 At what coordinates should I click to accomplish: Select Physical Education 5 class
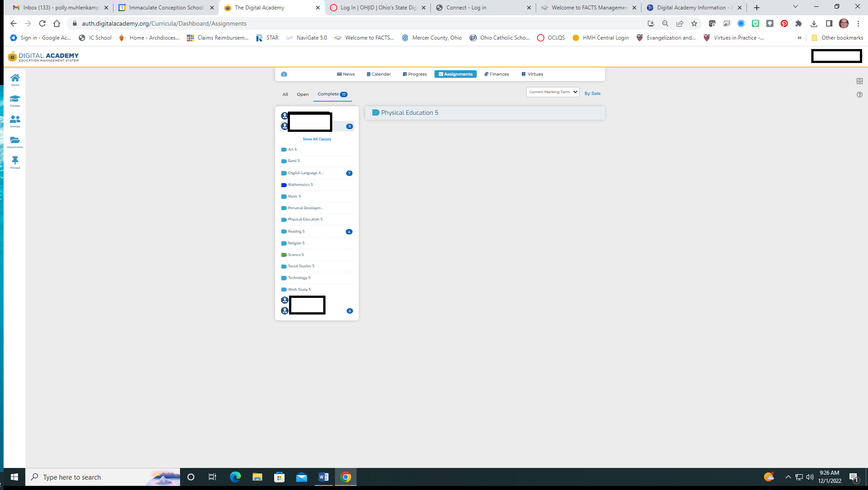(305, 220)
